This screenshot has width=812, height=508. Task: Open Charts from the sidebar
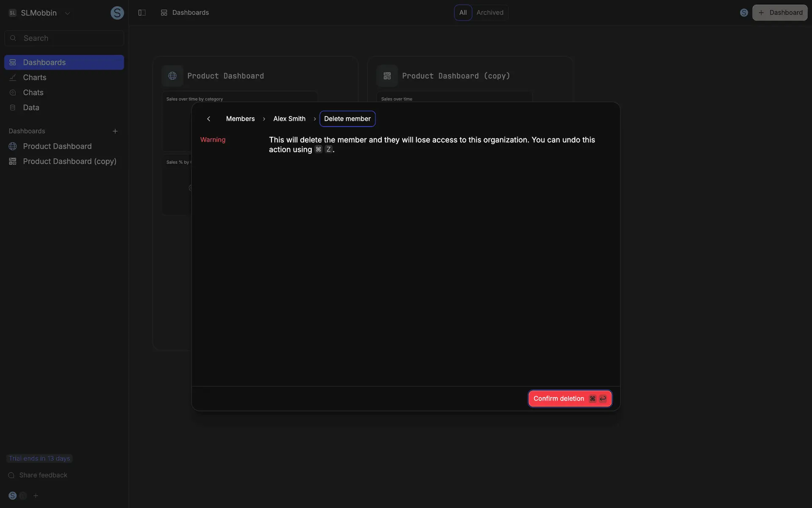coord(35,77)
